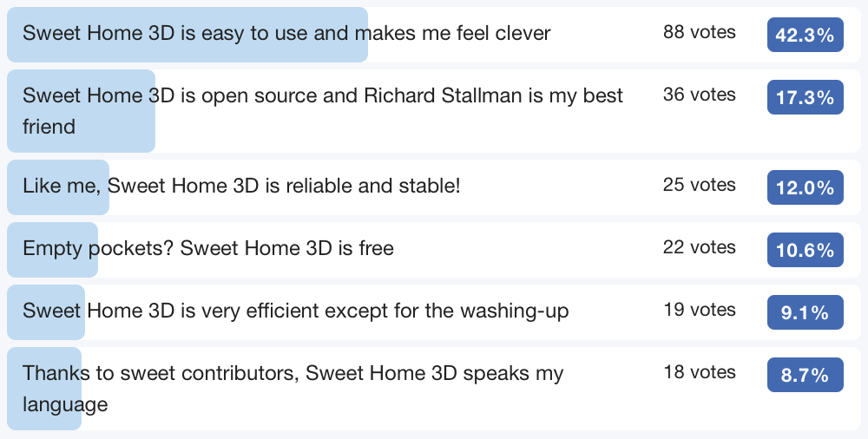Select the "except for the washing-up" option
Viewport: 868px width, 439px height.
coord(296,311)
